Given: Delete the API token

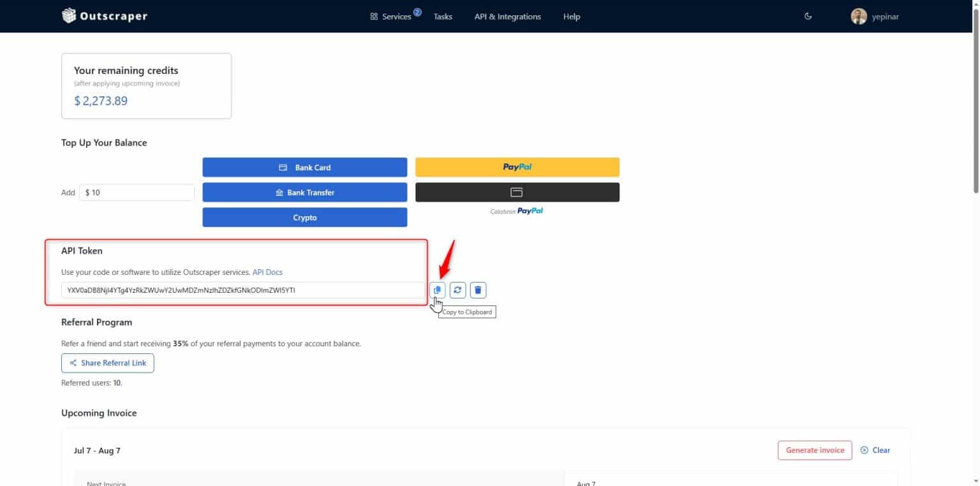Looking at the screenshot, I should pyautogui.click(x=479, y=290).
